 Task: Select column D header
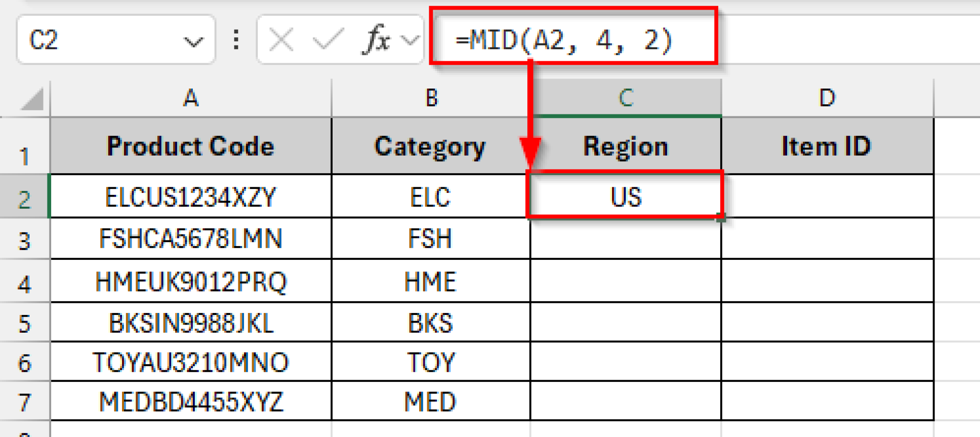tap(827, 98)
